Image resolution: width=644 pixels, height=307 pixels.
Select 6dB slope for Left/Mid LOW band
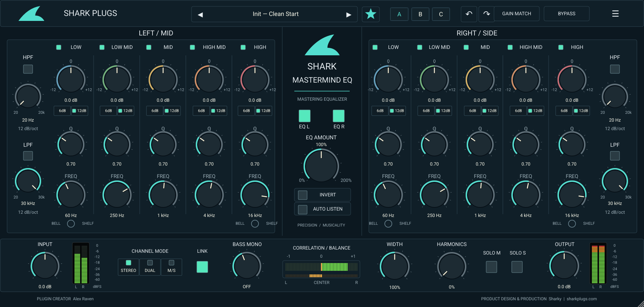click(62, 111)
